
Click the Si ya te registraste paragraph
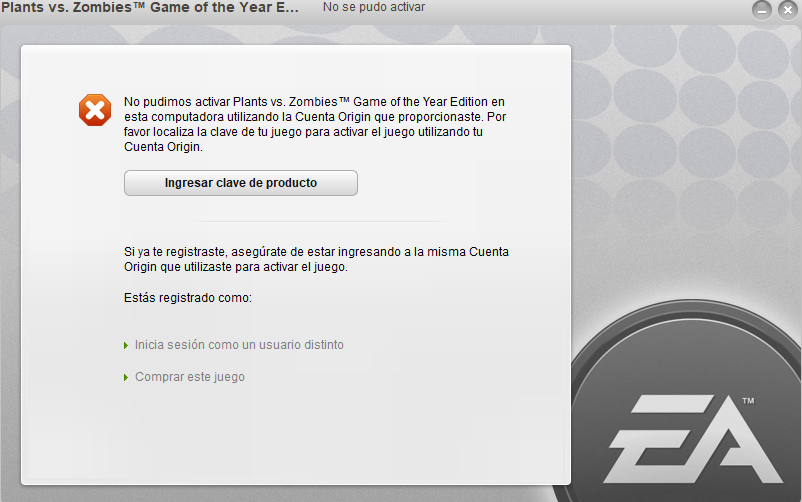(x=316, y=259)
